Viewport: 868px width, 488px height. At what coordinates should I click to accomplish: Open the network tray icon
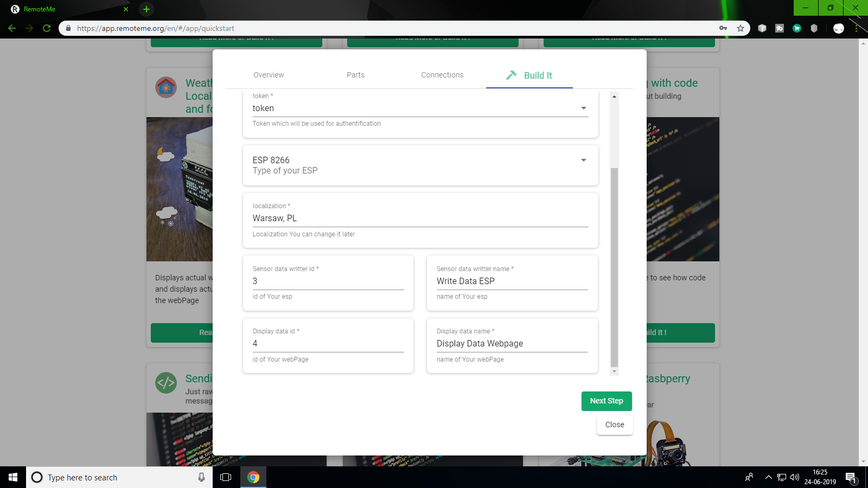782,477
